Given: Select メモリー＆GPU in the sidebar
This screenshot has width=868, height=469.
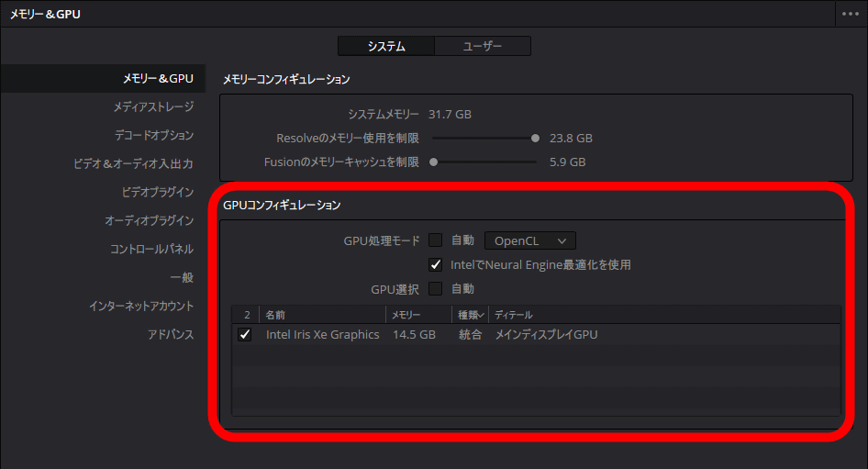Looking at the screenshot, I should point(103,79).
